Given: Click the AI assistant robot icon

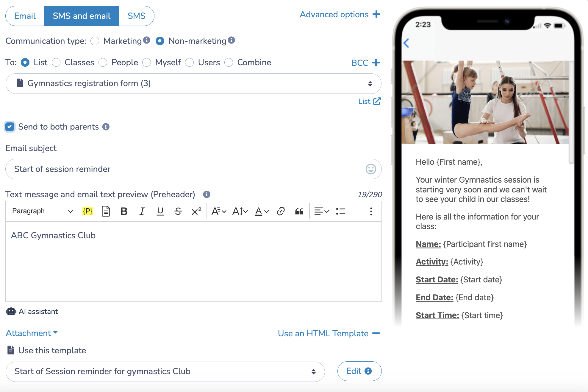Looking at the screenshot, I should (x=11, y=311).
